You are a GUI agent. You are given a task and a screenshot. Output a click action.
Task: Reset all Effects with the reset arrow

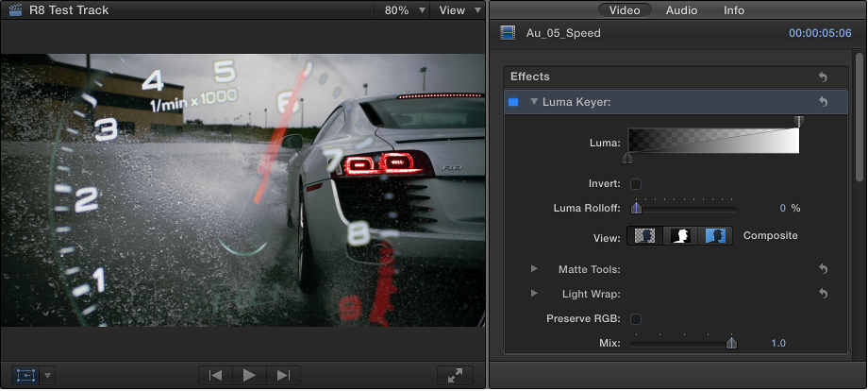(x=823, y=77)
